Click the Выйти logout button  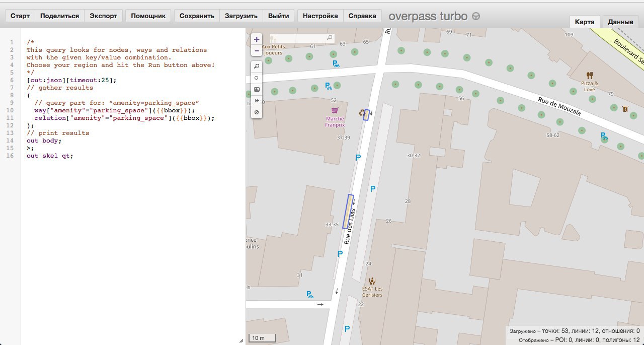point(279,16)
